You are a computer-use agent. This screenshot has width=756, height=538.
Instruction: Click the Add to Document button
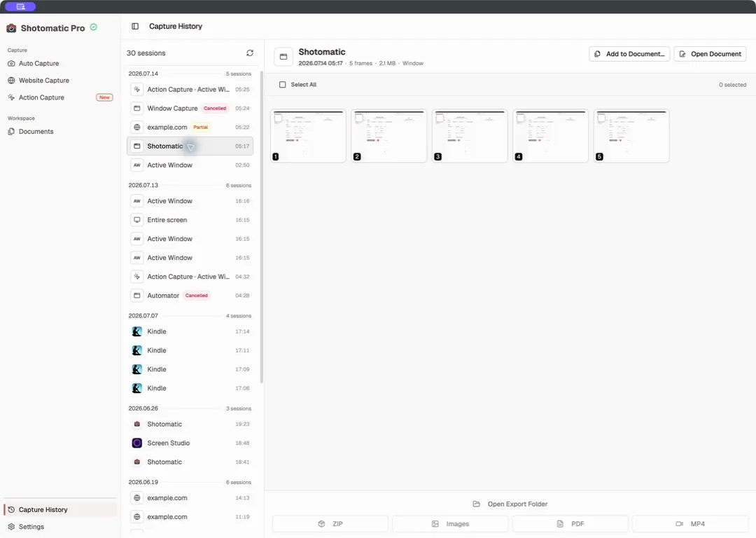tap(629, 54)
